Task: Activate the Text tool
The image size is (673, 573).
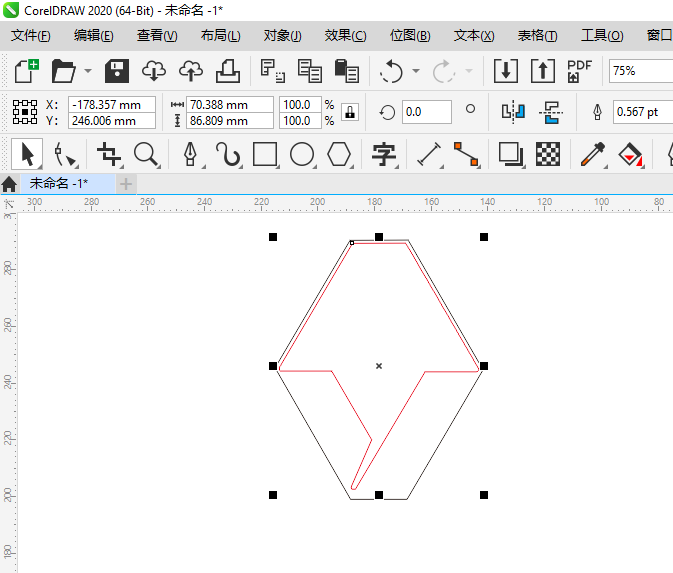Action: [383, 154]
